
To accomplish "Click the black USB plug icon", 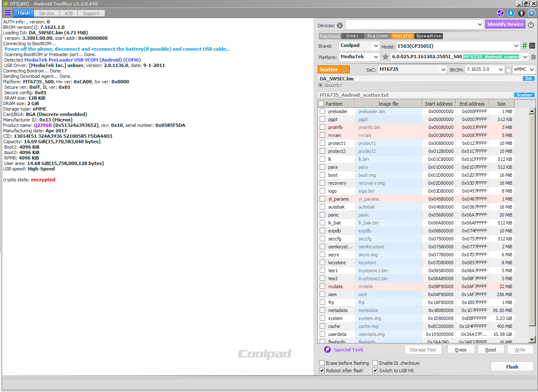I will [521, 13].
